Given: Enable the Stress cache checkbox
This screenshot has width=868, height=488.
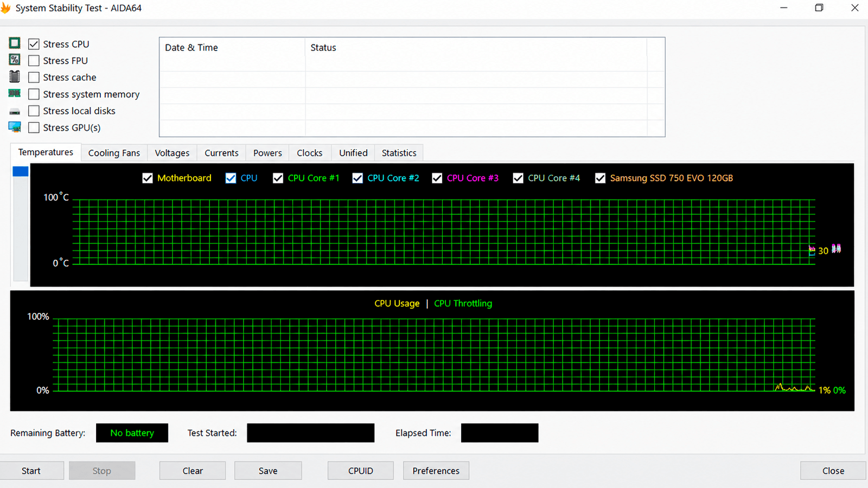Looking at the screenshot, I should tap(34, 78).
